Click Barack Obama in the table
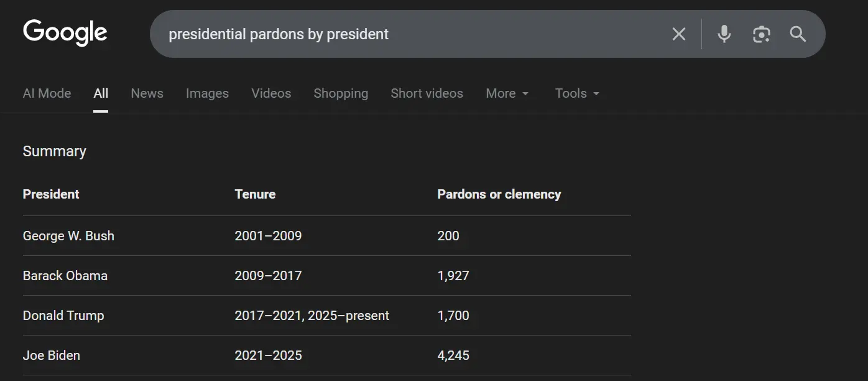The height and width of the screenshot is (381, 868). pyautogui.click(x=65, y=276)
